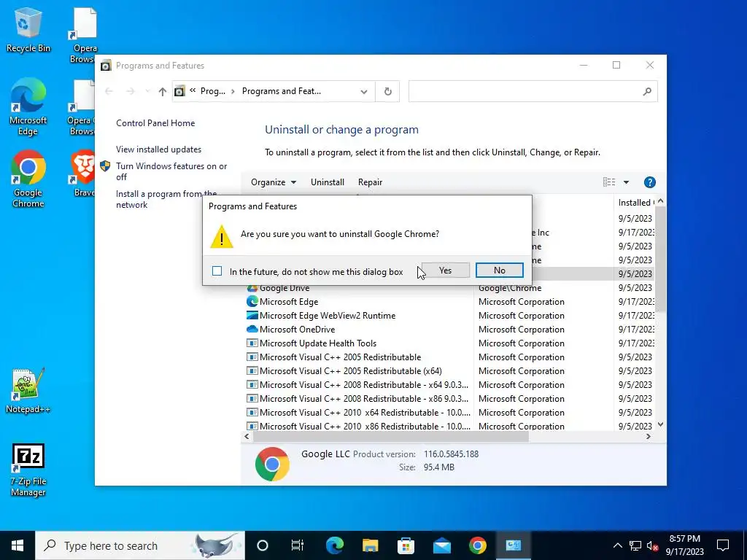Open Turn Windows features on or off

tap(171, 171)
